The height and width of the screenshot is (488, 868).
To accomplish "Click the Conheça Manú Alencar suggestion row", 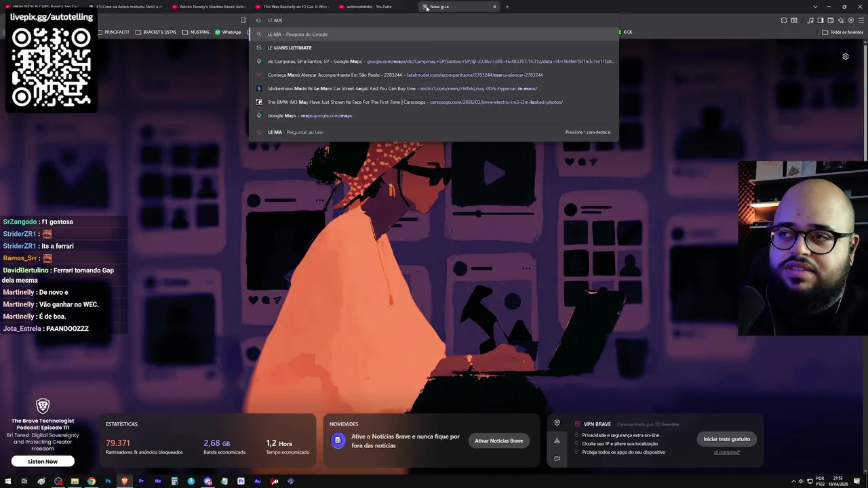I will click(434, 75).
